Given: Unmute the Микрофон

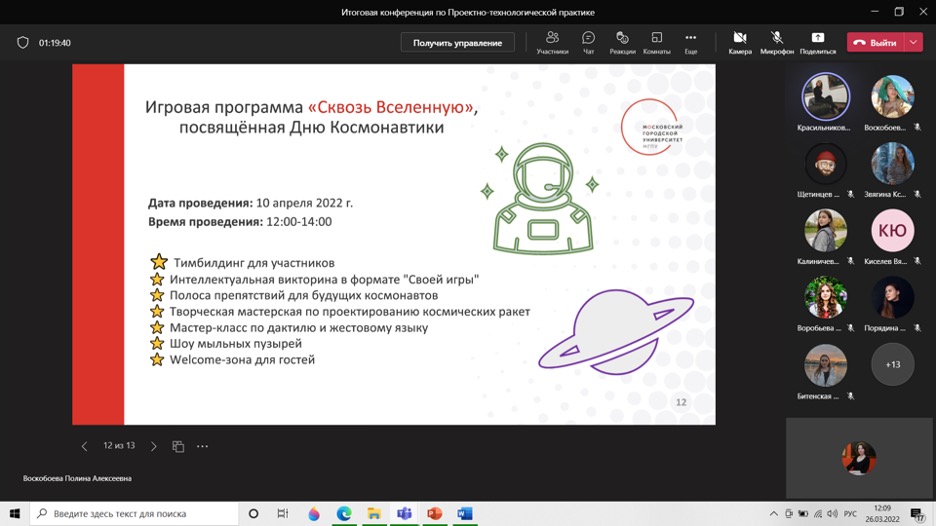Looking at the screenshot, I should click(776, 42).
